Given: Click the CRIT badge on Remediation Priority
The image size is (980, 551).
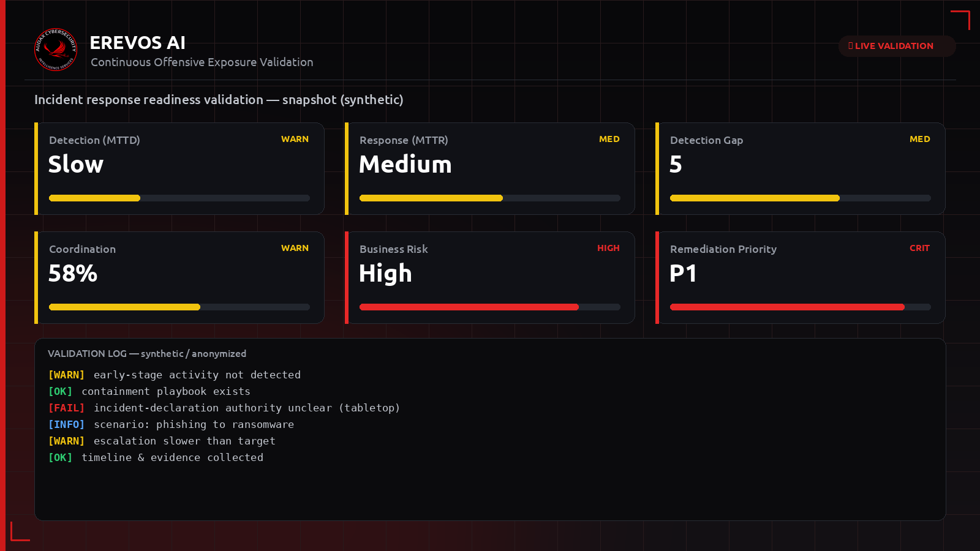Looking at the screenshot, I should 919,248.
